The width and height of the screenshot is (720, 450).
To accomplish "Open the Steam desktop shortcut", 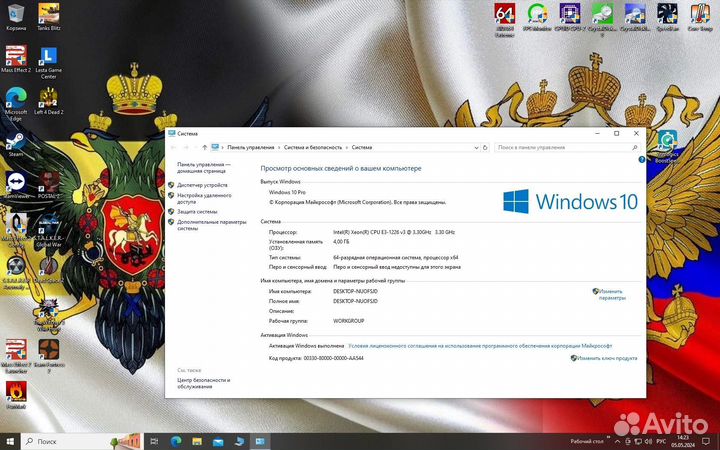I will tap(16, 144).
